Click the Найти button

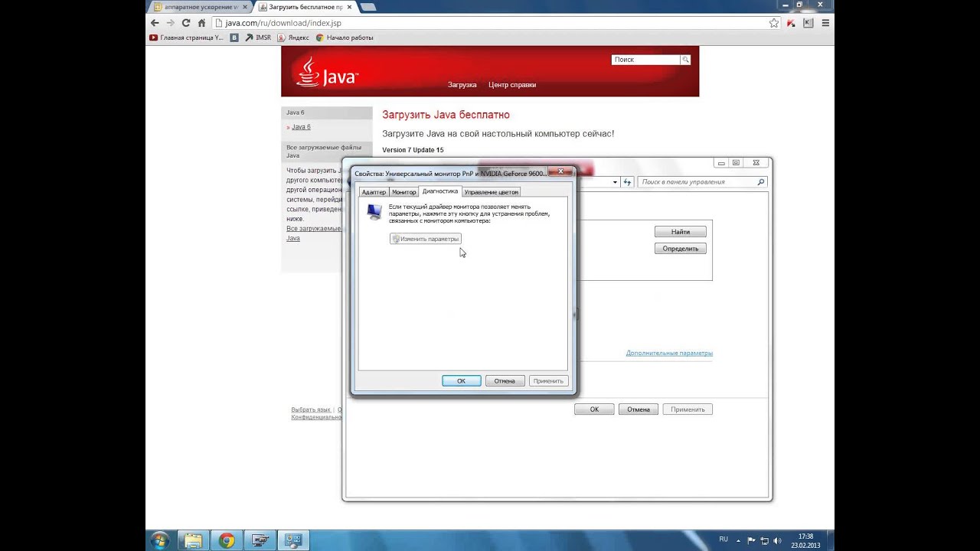click(681, 232)
